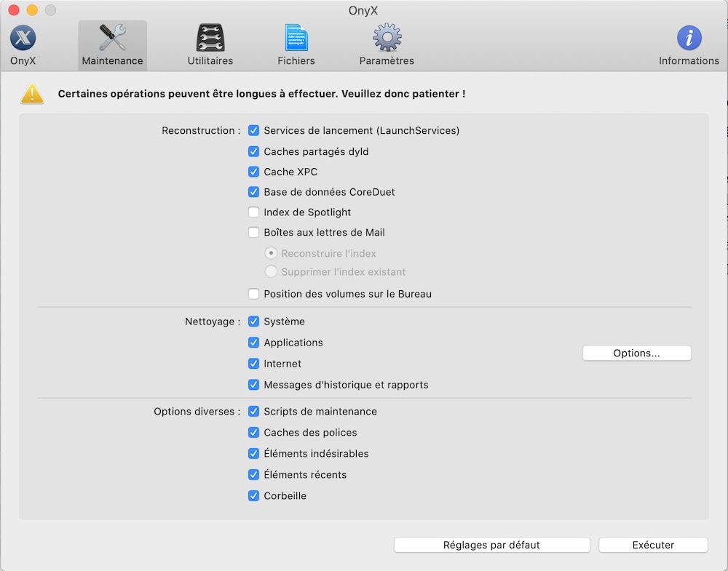Toggle Éléments récents checkbox
This screenshot has height=571, width=728.
click(253, 474)
